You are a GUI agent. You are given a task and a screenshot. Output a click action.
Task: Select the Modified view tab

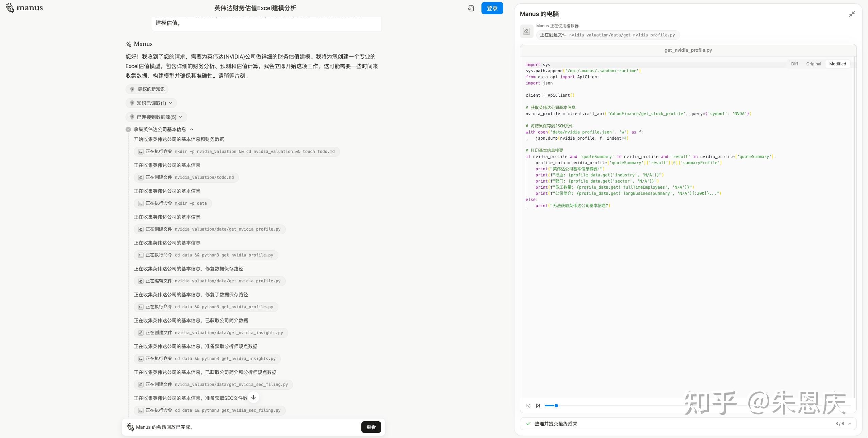pos(837,64)
